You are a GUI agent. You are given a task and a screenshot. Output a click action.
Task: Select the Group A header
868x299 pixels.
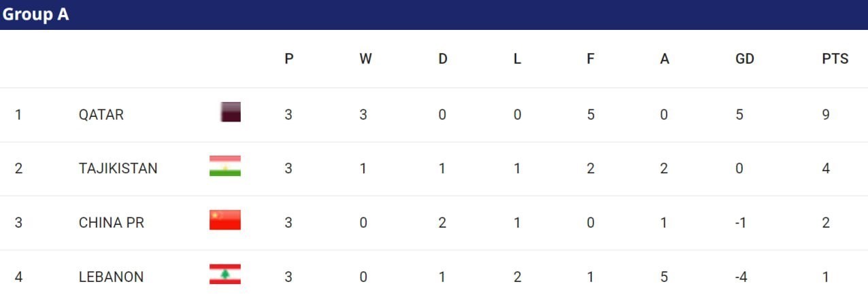pyautogui.click(x=35, y=14)
